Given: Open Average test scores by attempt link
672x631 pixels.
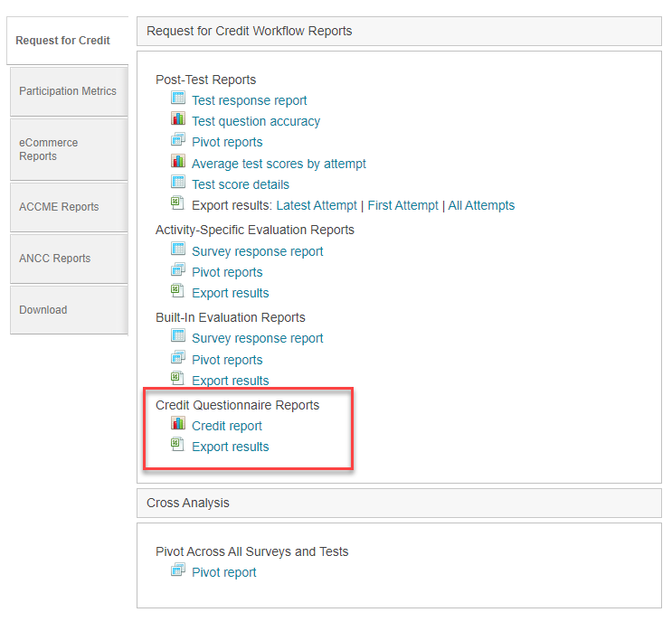Looking at the screenshot, I should (x=279, y=164).
